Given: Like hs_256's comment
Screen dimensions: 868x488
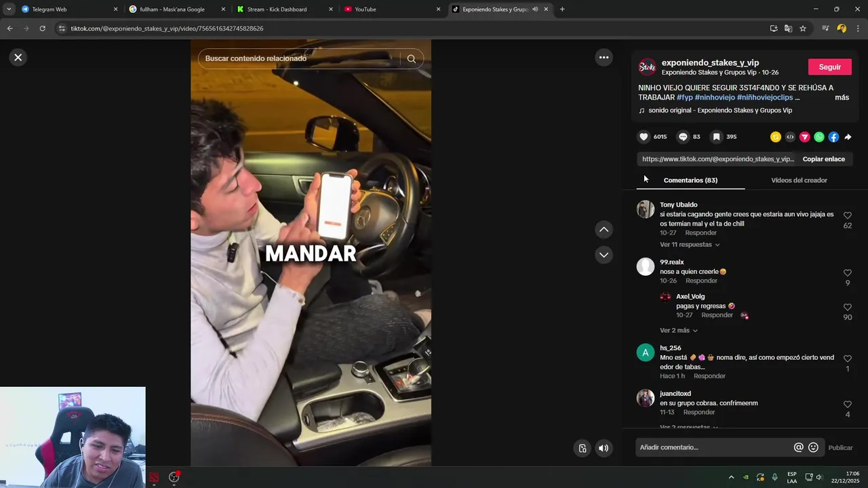Looking at the screenshot, I should [848, 359].
